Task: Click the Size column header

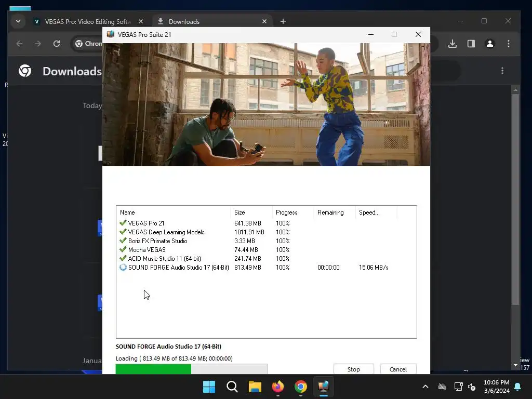Action: click(x=251, y=212)
